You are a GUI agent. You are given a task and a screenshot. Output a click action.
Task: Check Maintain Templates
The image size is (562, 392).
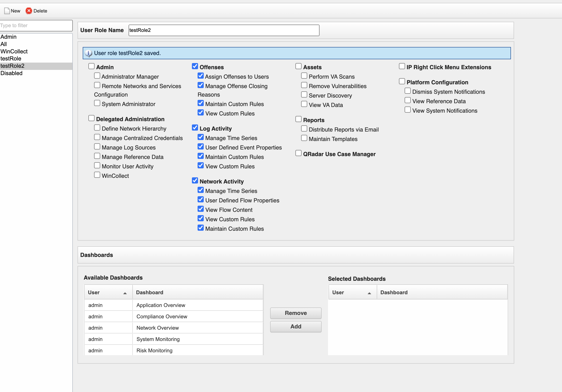[304, 138]
